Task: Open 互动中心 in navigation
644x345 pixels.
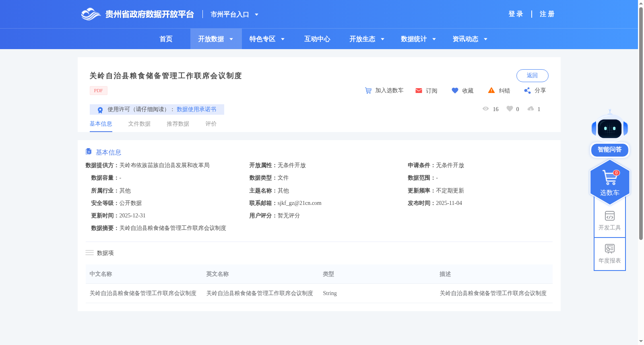Action: click(x=317, y=39)
